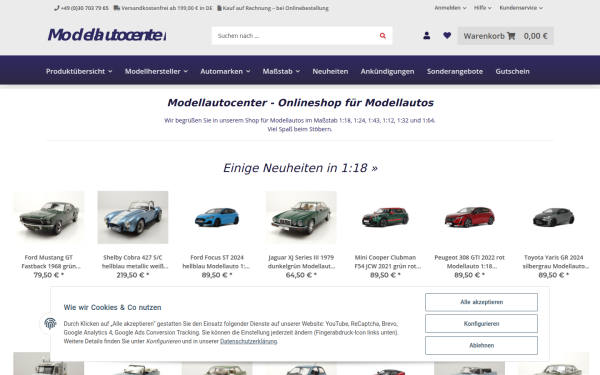Open Ford Mustang GT Fastback thumbnail
600x375 pixels.
click(x=49, y=217)
